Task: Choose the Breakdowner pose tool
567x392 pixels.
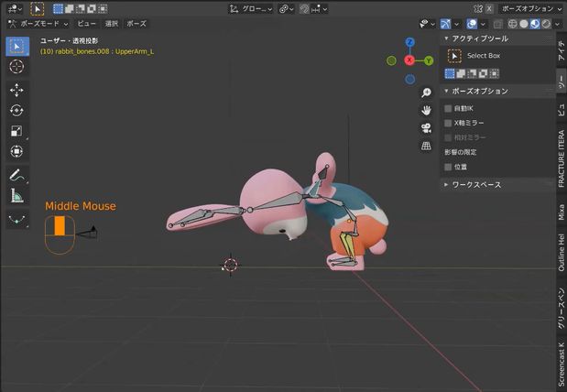Action: 16,220
